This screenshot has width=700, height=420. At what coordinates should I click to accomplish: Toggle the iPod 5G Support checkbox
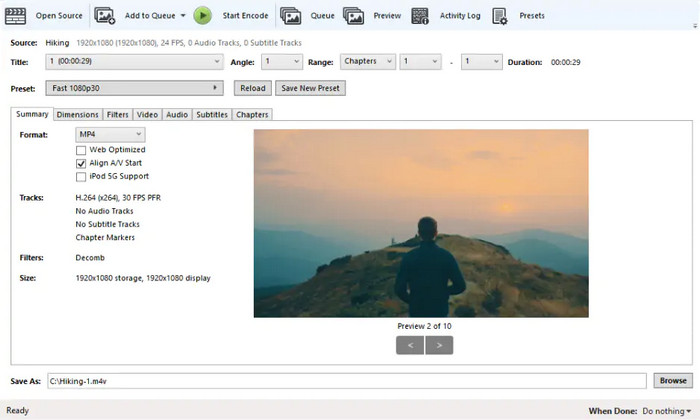(81, 176)
